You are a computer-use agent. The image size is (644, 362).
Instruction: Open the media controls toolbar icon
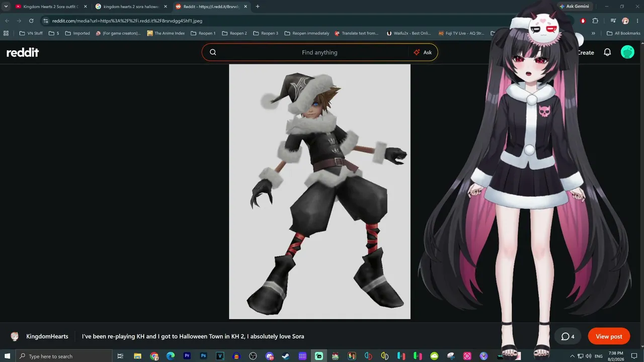point(613,21)
